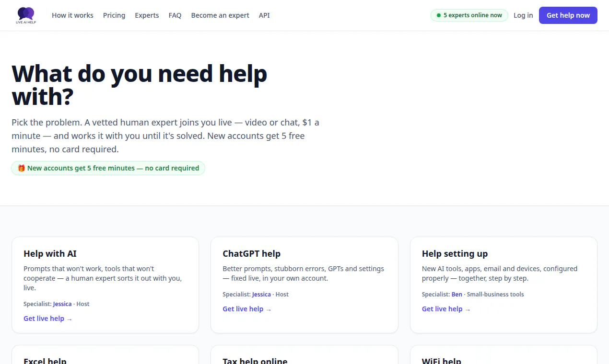Open the Become an expert page

click(x=220, y=15)
